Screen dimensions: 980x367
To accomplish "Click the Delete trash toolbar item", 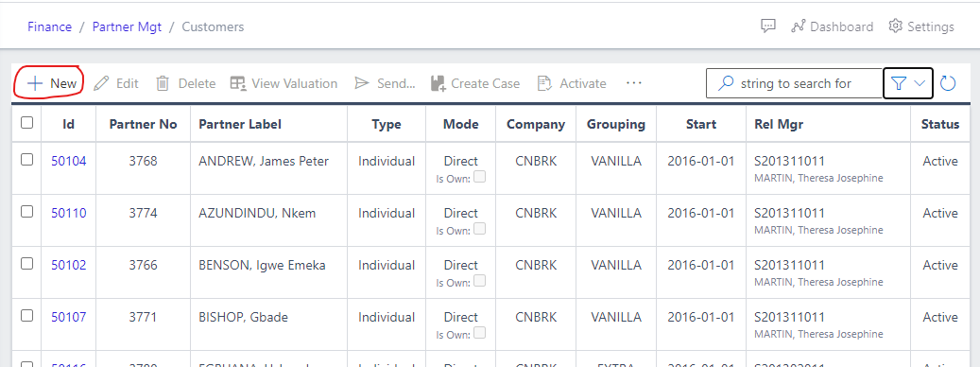I will 185,84.
